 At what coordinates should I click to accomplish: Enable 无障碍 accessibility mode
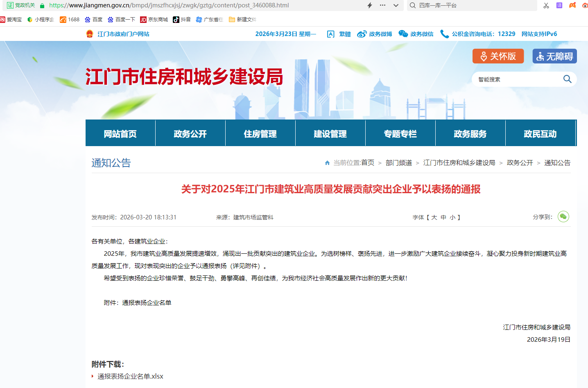[x=554, y=56]
